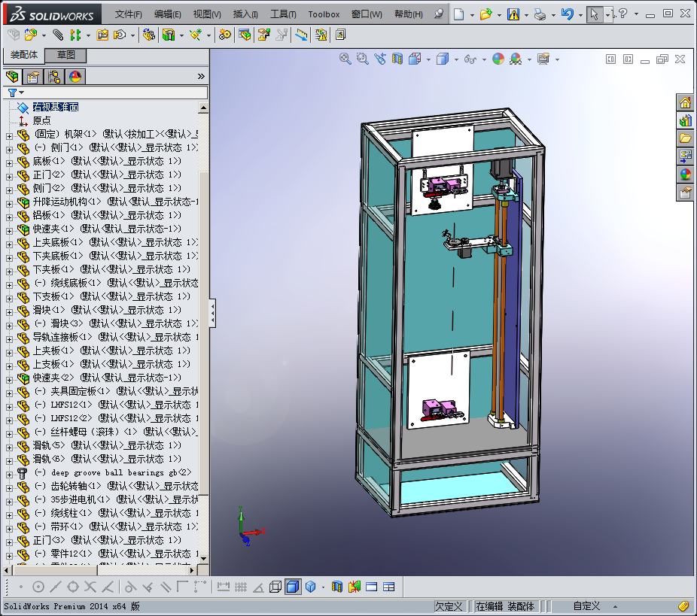The image size is (697, 616).
Task: Click the tree filter input field
Action: pos(116,93)
